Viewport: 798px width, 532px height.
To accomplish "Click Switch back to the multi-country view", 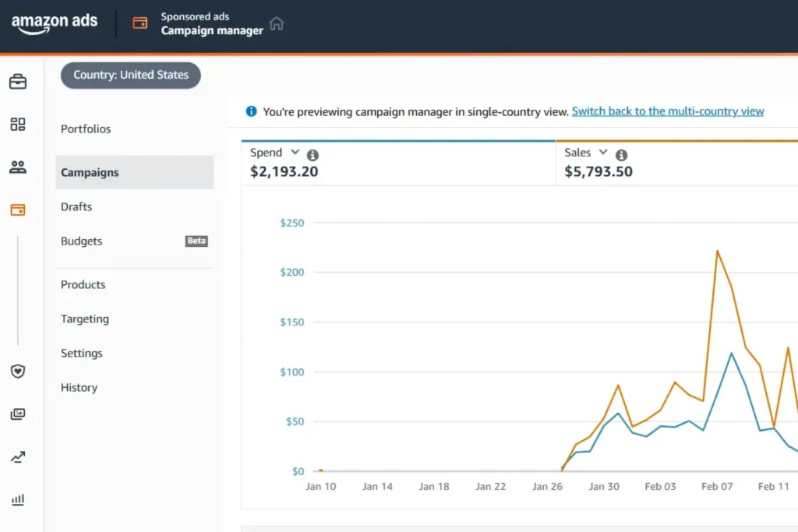I will click(x=668, y=111).
